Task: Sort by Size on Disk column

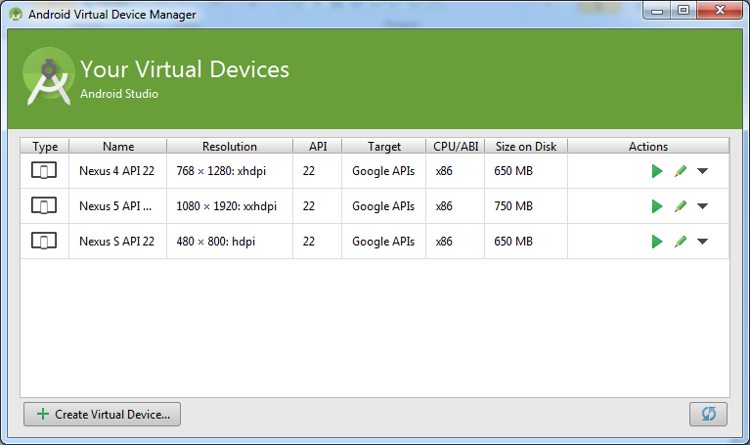Action: 525,146
